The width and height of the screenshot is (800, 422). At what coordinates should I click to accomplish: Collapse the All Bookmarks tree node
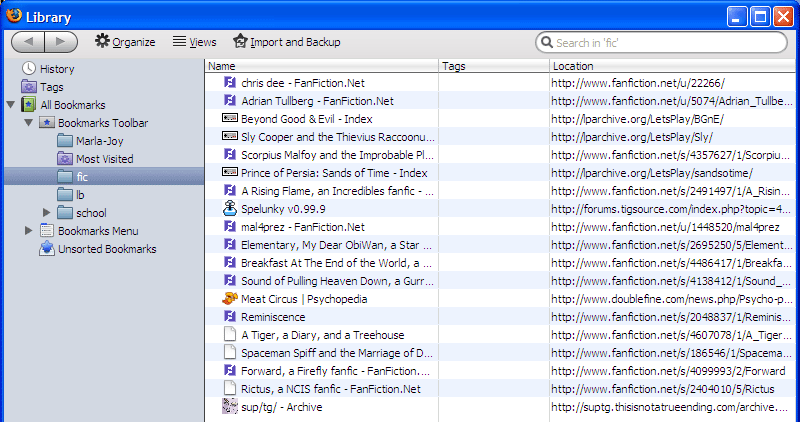11,105
